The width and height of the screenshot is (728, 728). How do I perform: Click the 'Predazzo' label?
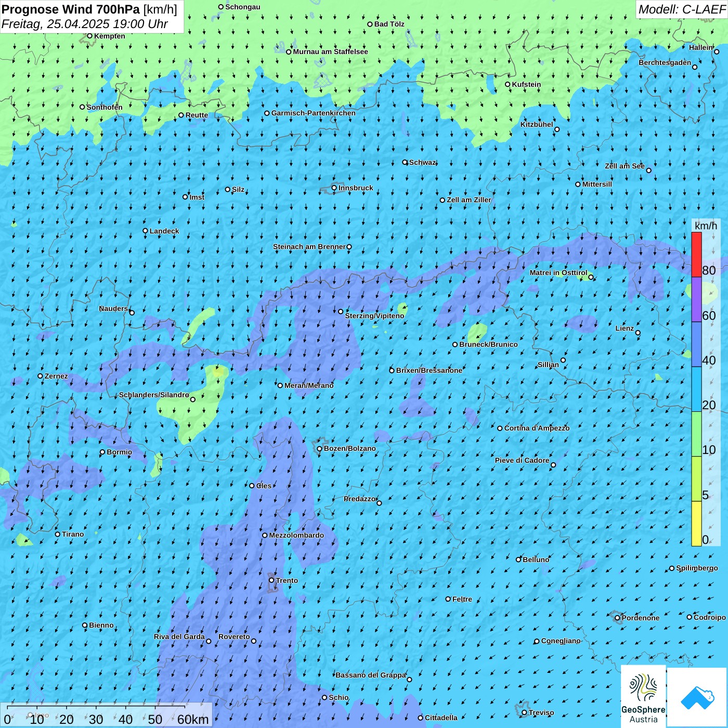coord(360,499)
